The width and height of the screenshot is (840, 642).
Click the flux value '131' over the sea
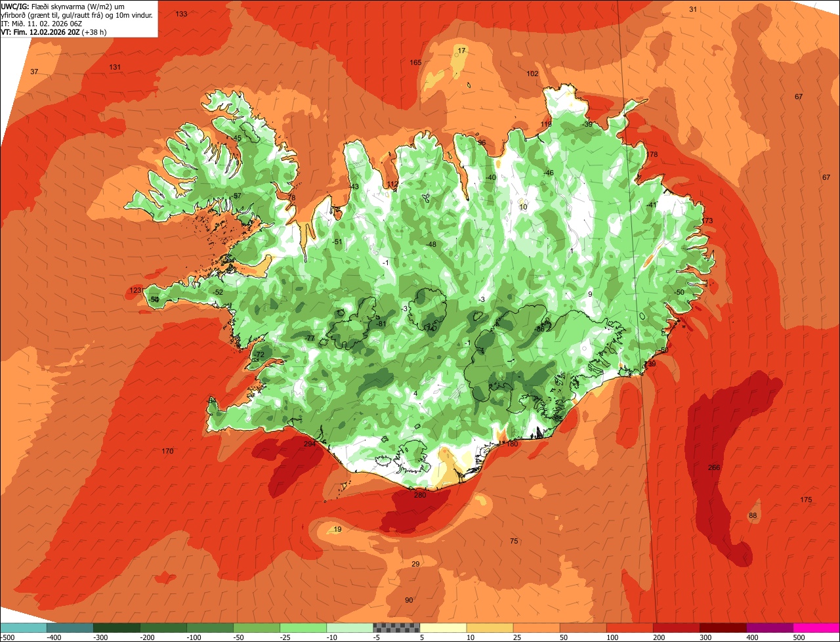(115, 67)
